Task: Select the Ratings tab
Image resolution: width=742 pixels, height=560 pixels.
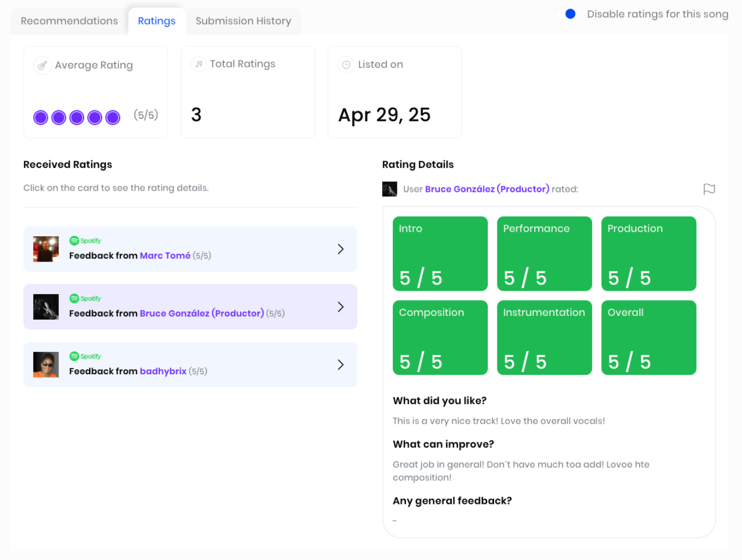Action: point(157,21)
